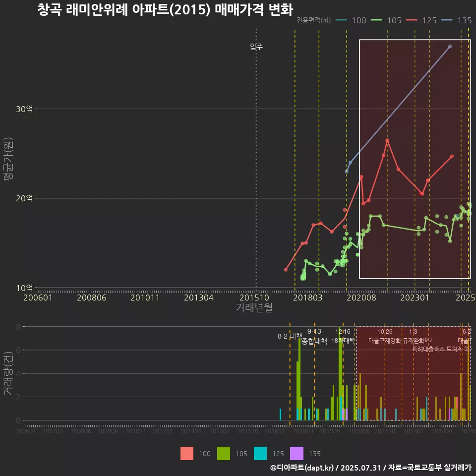The image size is (476, 476).
Task: Click the 30억 y-axis label
Action: (x=24, y=109)
